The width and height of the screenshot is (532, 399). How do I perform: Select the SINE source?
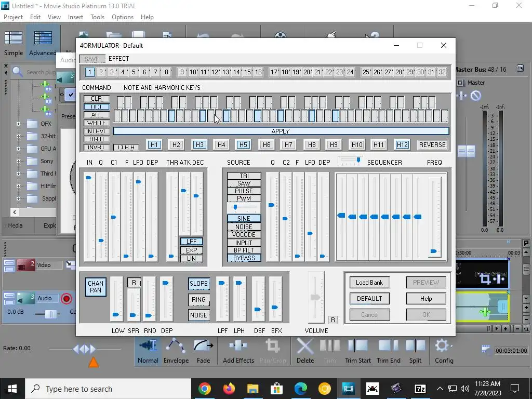(244, 219)
